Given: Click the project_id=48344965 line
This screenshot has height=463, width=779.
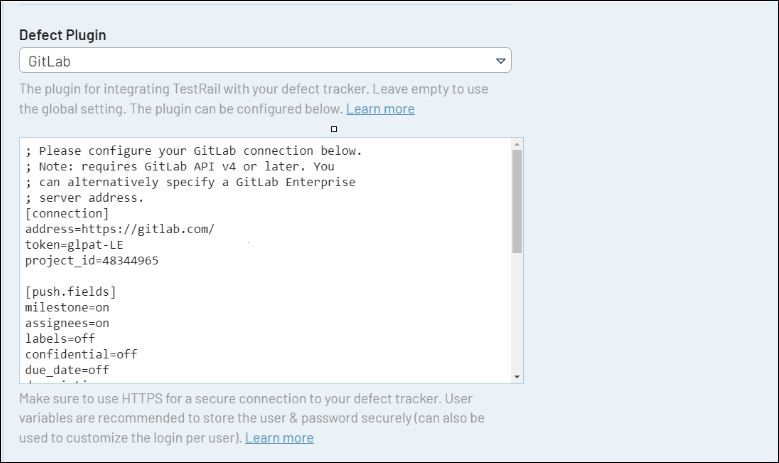Looking at the screenshot, I should coord(92,261).
